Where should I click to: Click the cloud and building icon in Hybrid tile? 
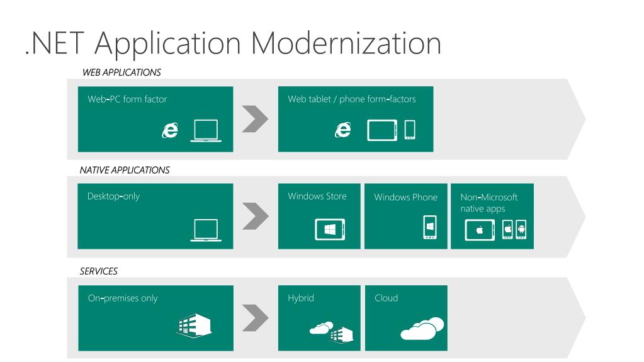tap(332, 332)
